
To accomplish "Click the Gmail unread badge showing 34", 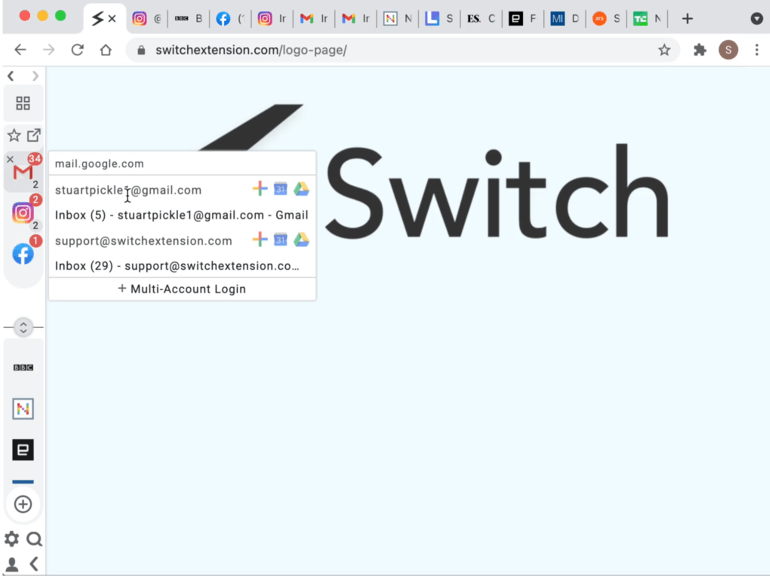I will click(34, 158).
